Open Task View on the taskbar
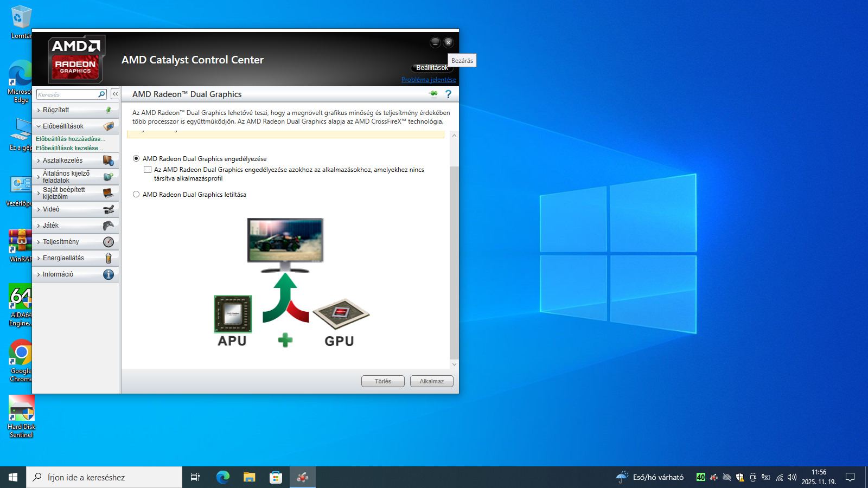Viewport: 868px width, 488px height. 195,477
